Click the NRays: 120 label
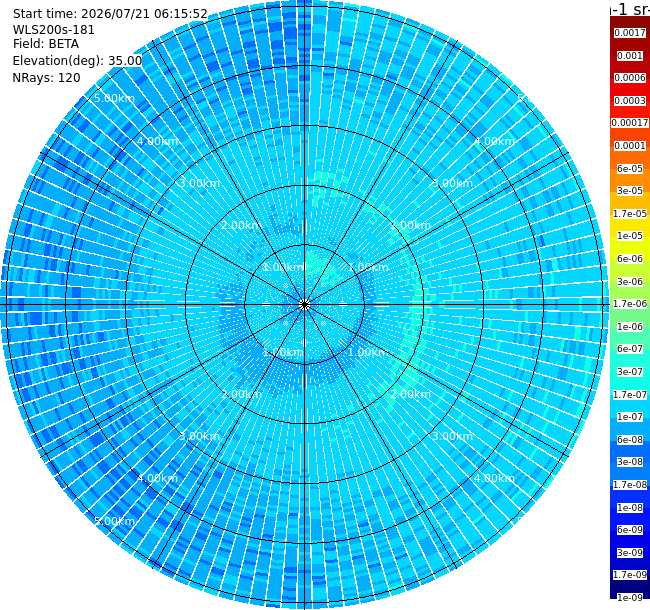 (x=46, y=77)
